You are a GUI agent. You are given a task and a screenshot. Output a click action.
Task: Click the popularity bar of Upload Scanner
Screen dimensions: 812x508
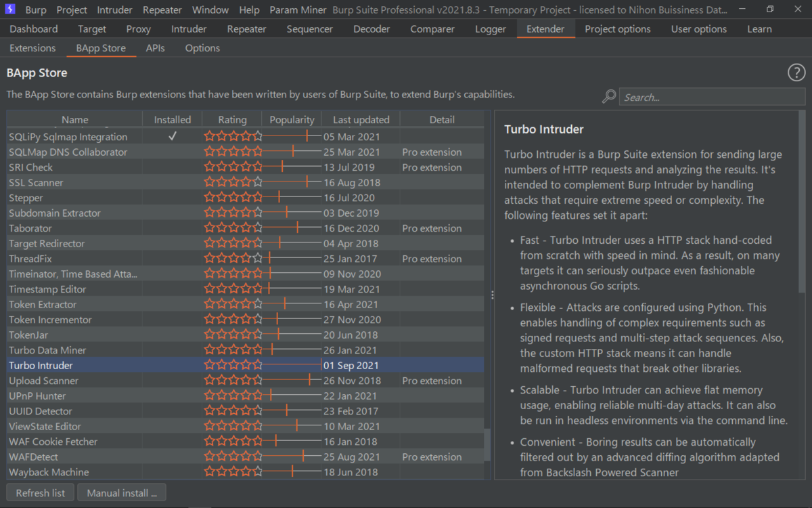292,381
